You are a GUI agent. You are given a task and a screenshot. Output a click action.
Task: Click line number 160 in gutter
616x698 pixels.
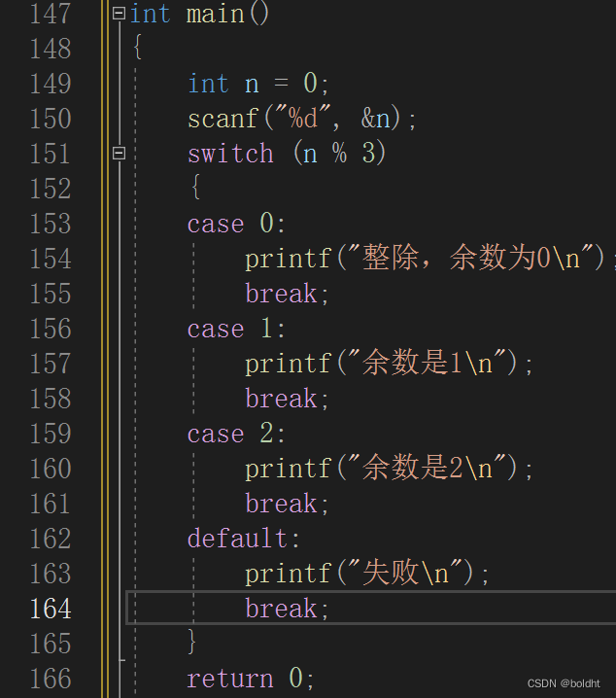pos(51,469)
